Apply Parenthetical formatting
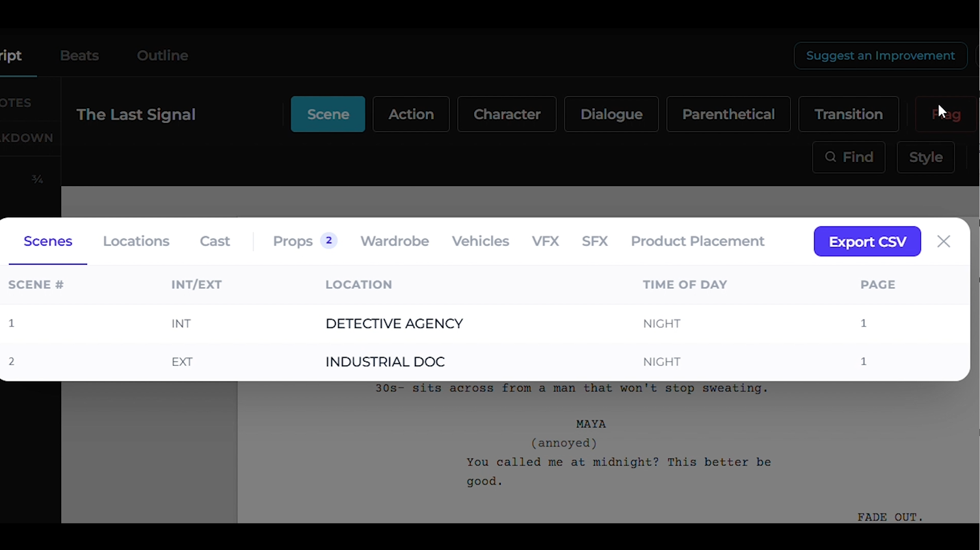The image size is (980, 550). 728,114
